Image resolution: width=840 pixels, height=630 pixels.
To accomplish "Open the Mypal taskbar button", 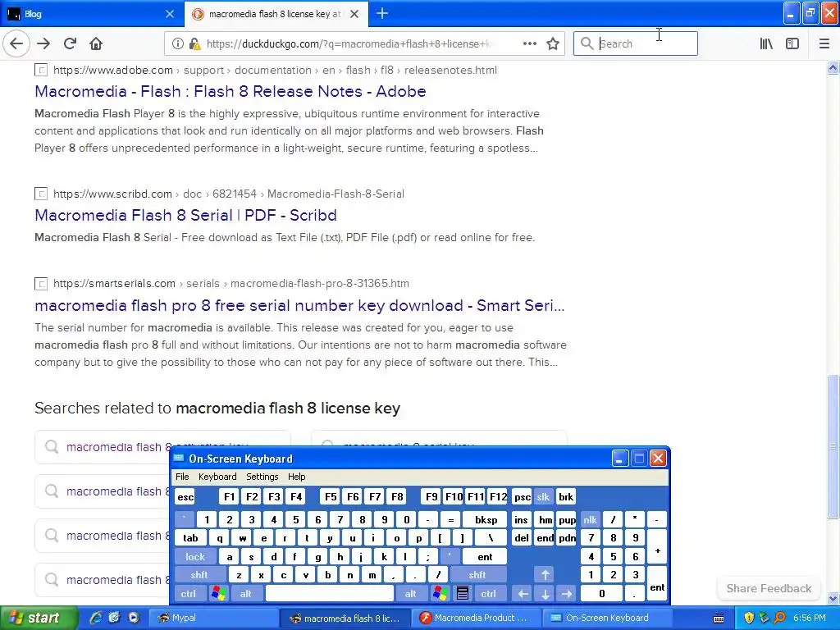I will pos(212,618).
